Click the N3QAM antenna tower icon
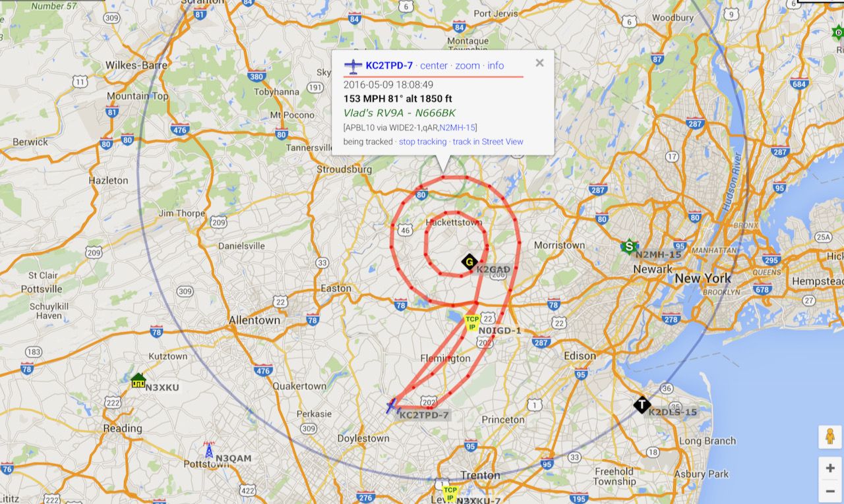844x504 pixels. click(x=209, y=451)
